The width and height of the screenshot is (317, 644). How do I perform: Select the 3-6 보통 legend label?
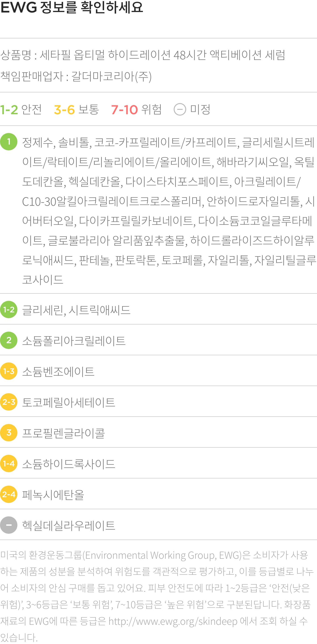[77, 110]
